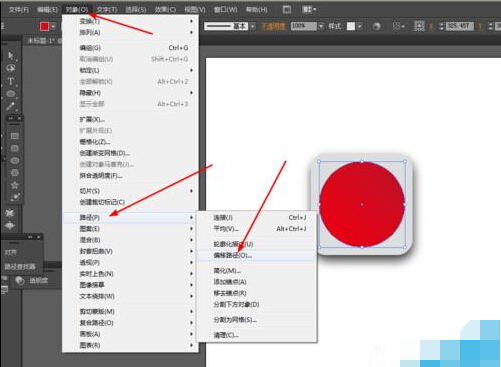
Task: Click the align options icon in control bar
Action: click(x=398, y=26)
